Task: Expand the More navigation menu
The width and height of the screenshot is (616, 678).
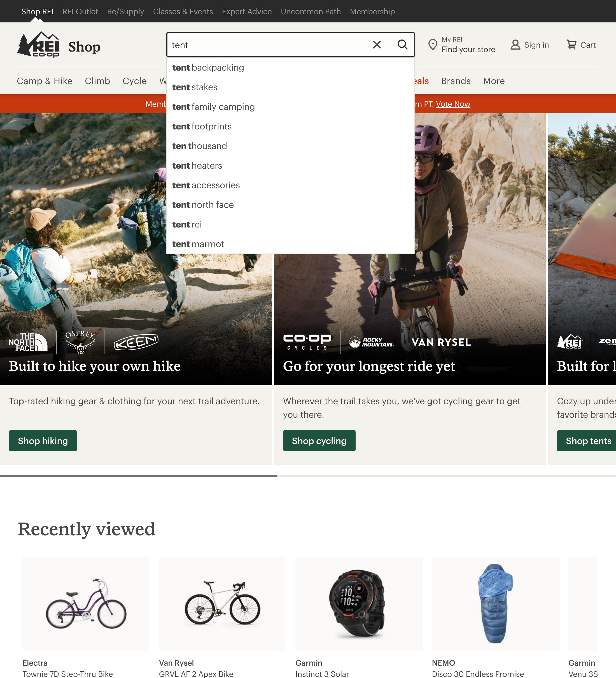Action: pos(494,81)
